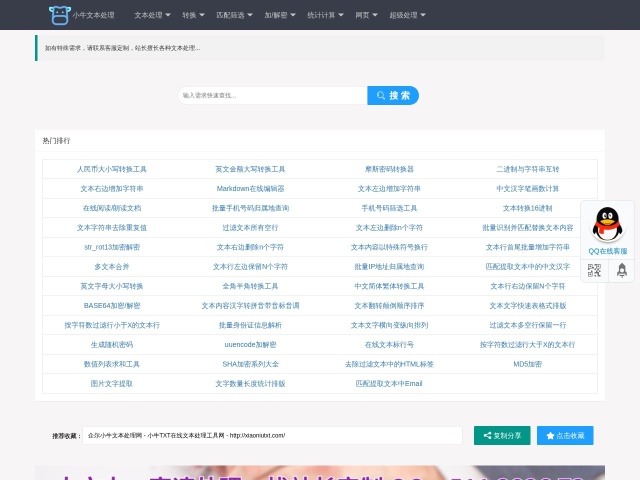Open uuencode加解密

(x=250, y=345)
